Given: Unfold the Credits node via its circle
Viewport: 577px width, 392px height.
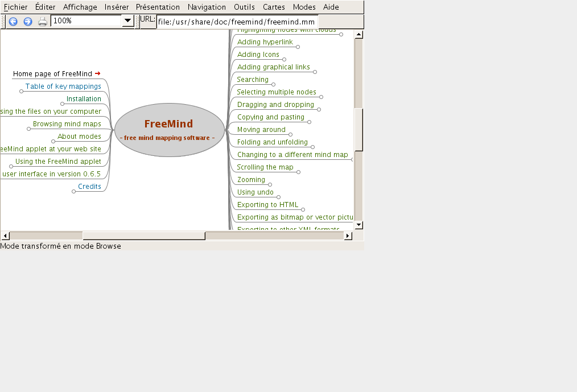Looking at the screenshot, I should [73, 191].
